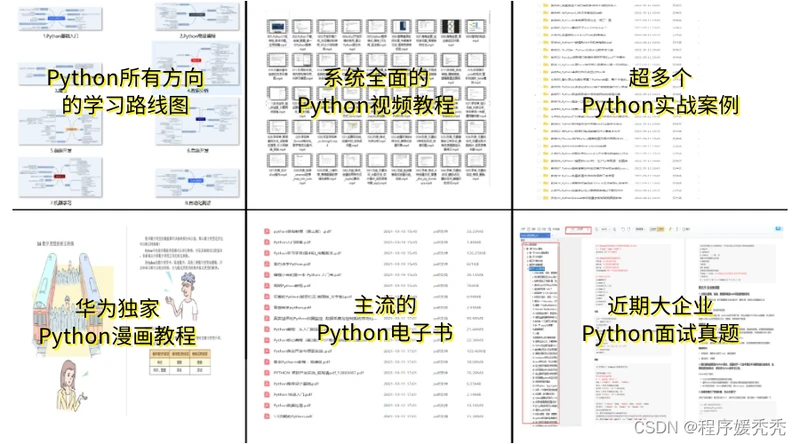The width and height of the screenshot is (800, 444).
Task: Open the black film-strip video thumbnail in the top row
Action: tap(451, 27)
